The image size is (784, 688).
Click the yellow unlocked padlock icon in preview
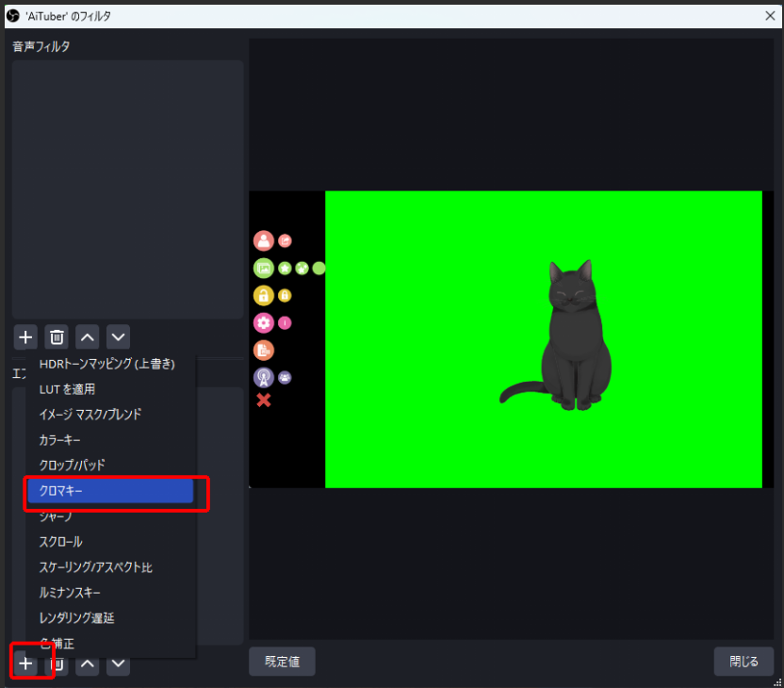pyautogui.click(x=264, y=295)
